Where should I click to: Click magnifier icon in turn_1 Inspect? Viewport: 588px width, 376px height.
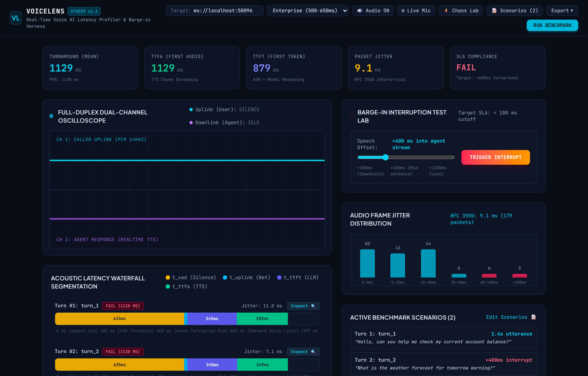pos(313,306)
